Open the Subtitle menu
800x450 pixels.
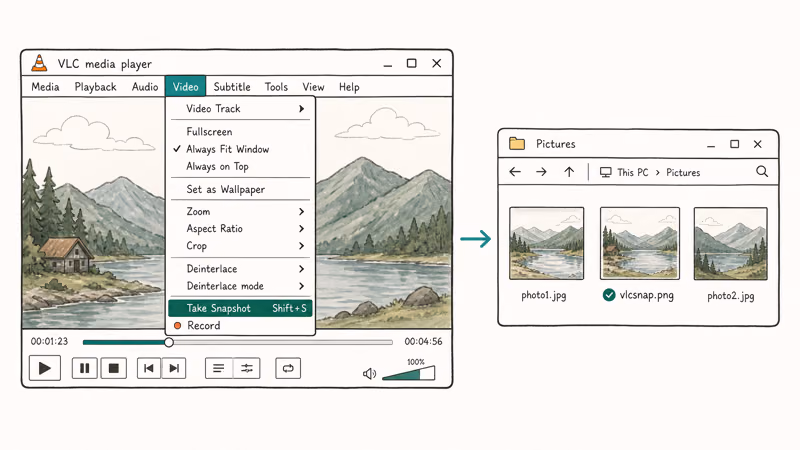click(x=232, y=87)
